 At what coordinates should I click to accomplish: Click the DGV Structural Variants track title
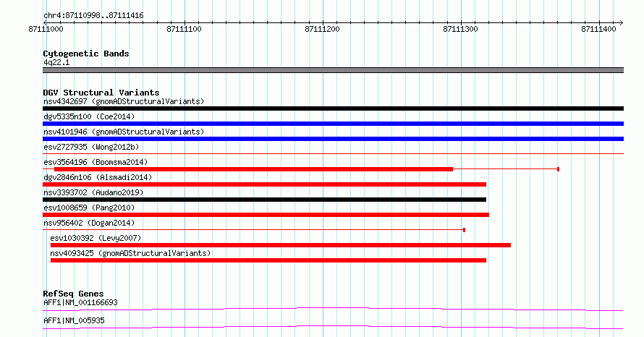101,93
